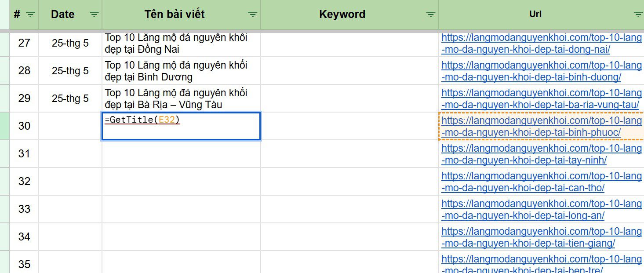The image size is (644, 273).
Task: Select the cell numbered 31
Action: point(24,154)
